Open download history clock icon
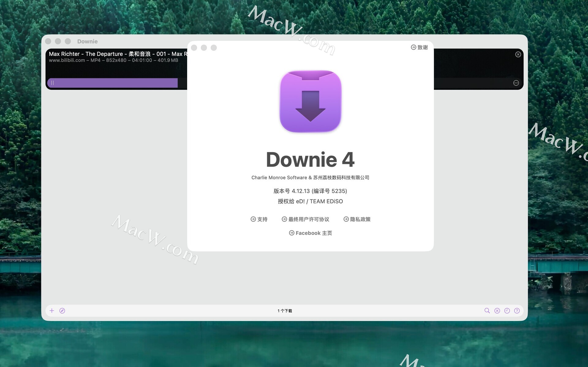 coord(507,311)
